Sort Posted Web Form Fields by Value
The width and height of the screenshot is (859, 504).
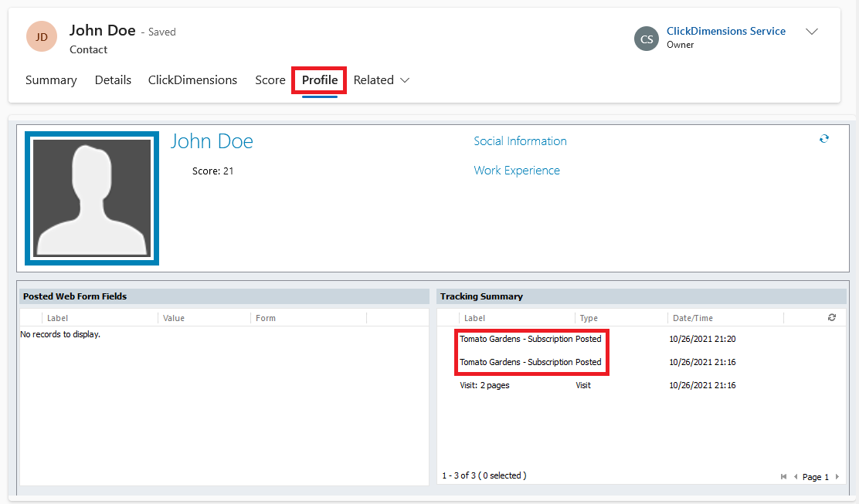pos(174,318)
